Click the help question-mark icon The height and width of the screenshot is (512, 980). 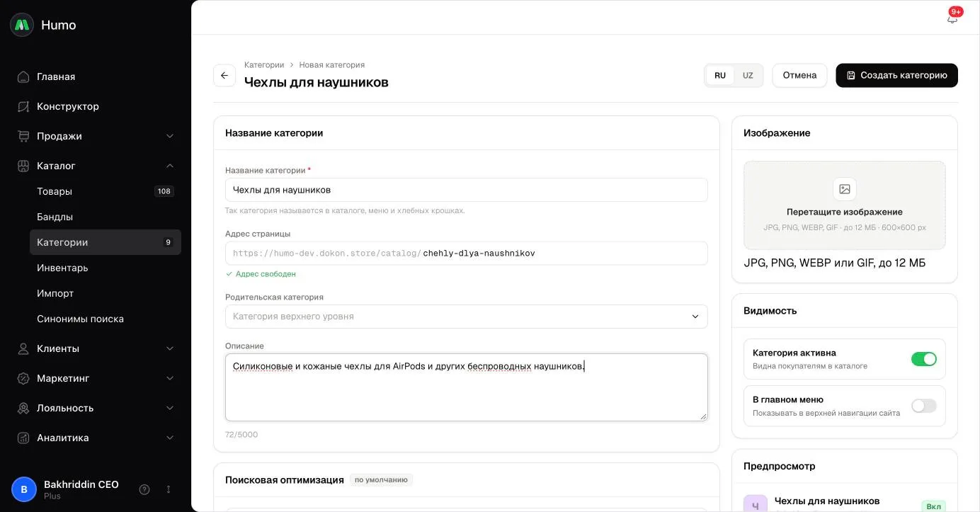144,489
